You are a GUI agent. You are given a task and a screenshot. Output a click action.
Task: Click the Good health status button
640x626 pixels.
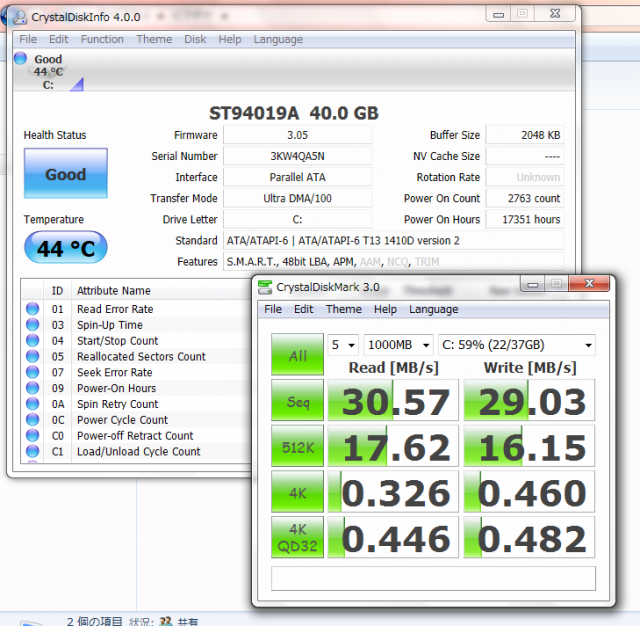coord(66,173)
